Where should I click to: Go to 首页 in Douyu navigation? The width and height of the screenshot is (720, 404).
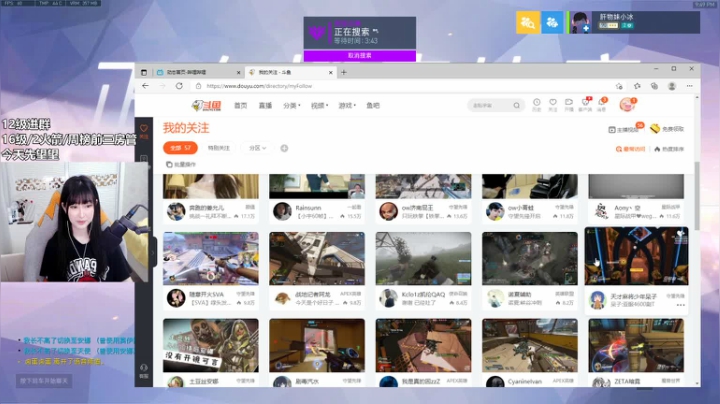click(x=241, y=106)
